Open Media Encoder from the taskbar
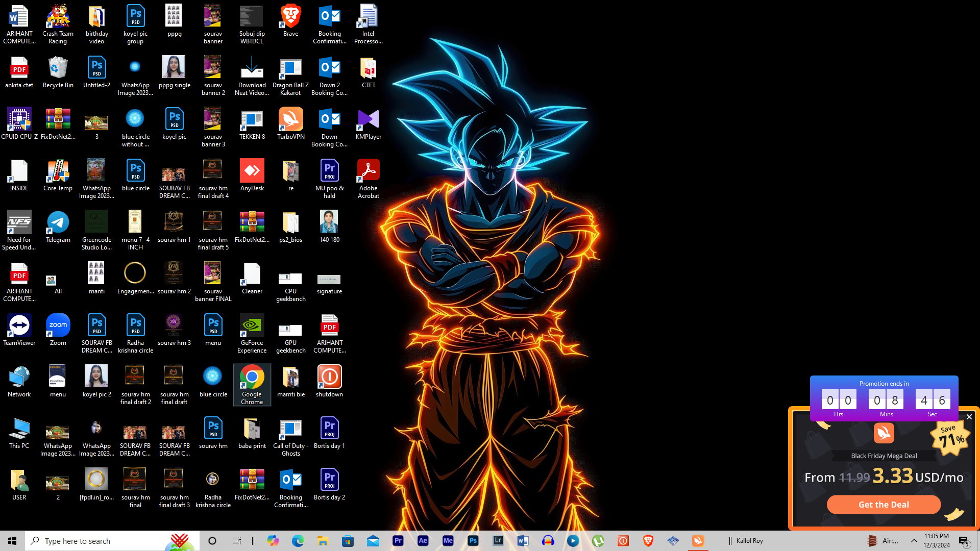 pos(448,541)
